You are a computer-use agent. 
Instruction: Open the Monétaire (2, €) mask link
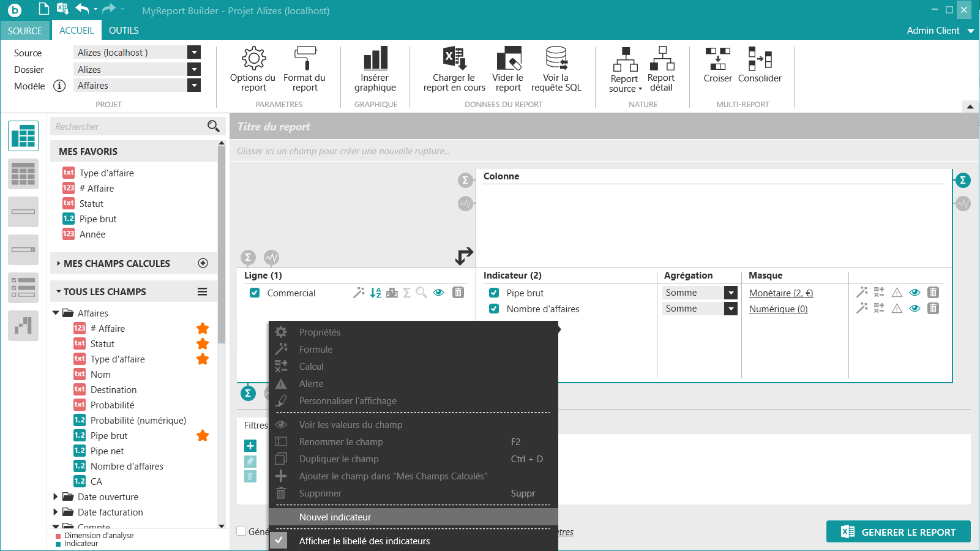(780, 293)
